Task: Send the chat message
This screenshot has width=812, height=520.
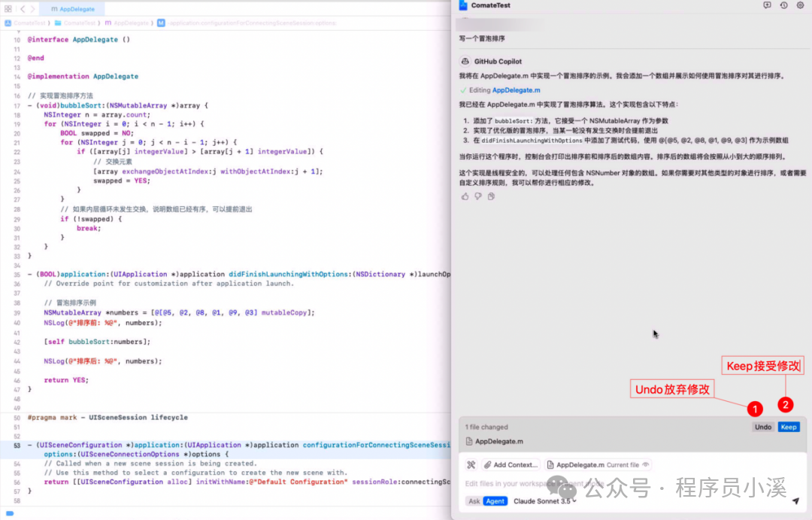Action: (796, 501)
